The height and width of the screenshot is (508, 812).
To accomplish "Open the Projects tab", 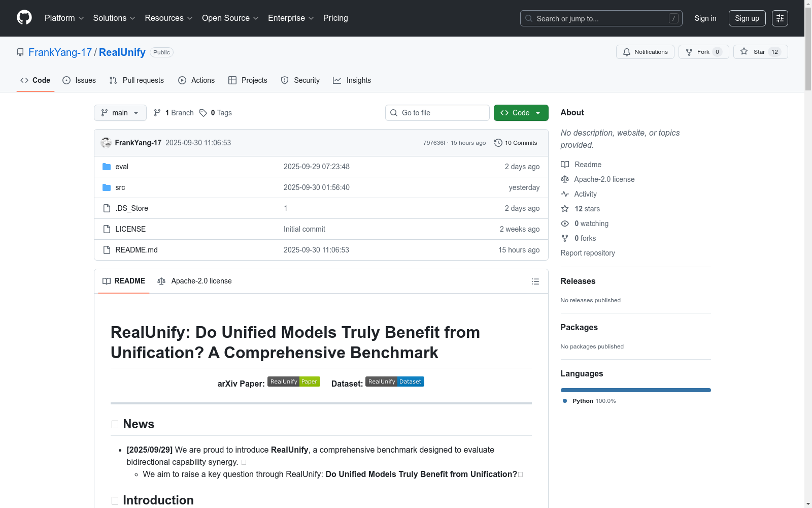I will pyautogui.click(x=248, y=80).
